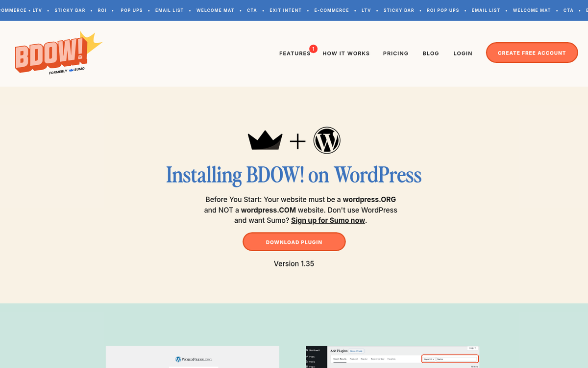Click the WordPress.org logo in left screenshot
This screenshot has height=368, width=588.
193,359
